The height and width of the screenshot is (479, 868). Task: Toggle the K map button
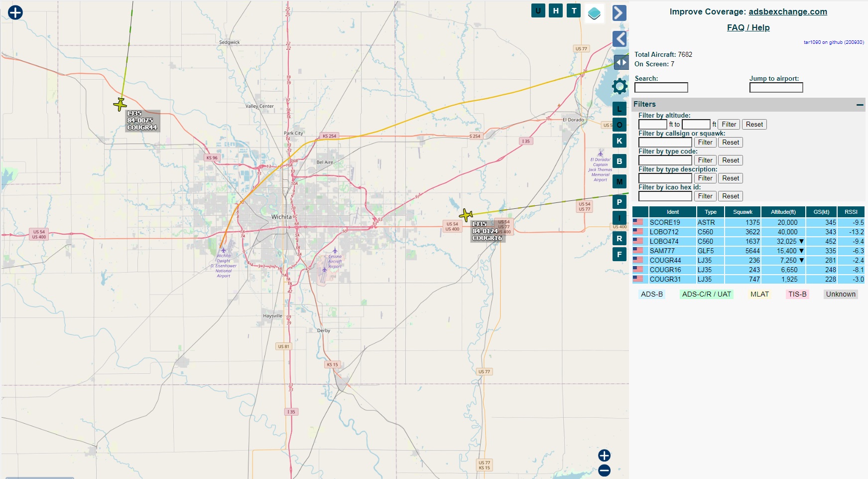coord(620,141)
